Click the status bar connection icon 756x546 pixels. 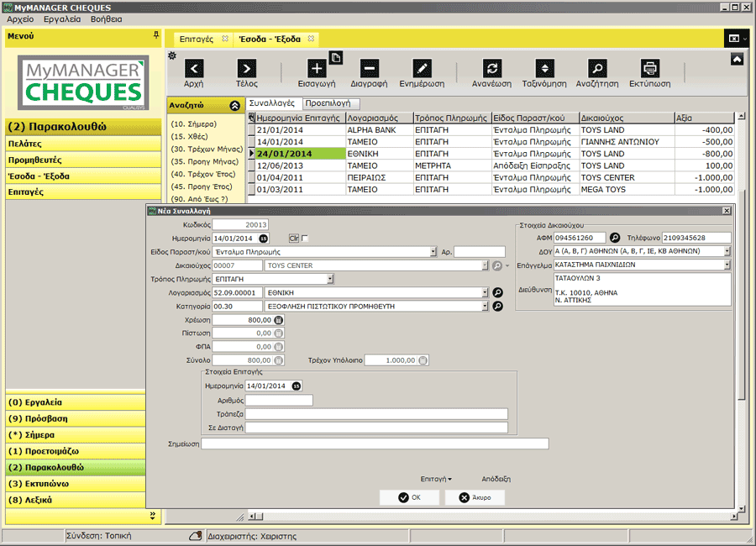click(x=195, y=536)
